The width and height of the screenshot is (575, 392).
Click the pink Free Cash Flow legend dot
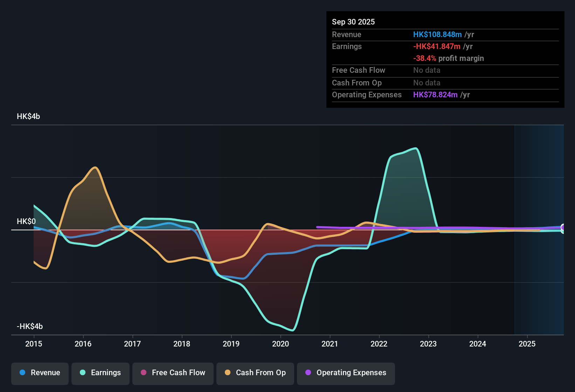(x=144, y=373)
